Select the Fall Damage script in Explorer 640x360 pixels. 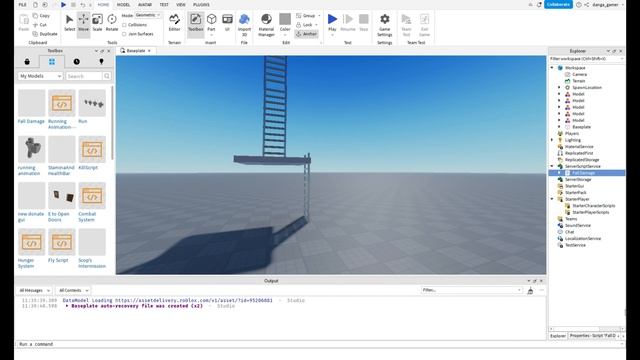(x=583, y=173)
